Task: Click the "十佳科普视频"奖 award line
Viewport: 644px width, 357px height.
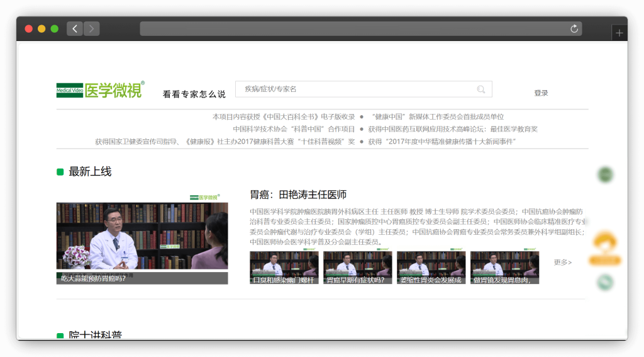Action: click(225, 142)
